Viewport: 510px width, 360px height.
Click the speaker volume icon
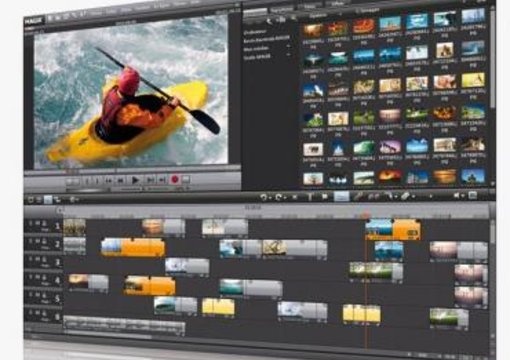tap(457, 195)
